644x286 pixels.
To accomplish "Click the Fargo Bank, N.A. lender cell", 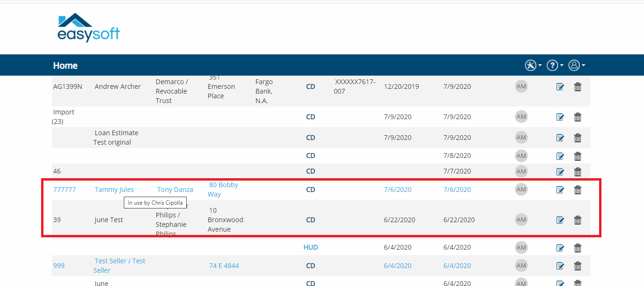I will pos(264,91).
